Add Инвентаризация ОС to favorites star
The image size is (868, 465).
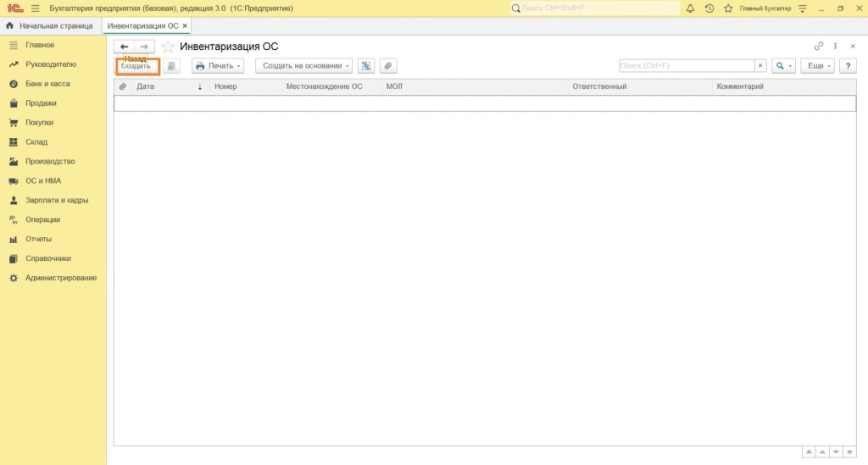168,47
